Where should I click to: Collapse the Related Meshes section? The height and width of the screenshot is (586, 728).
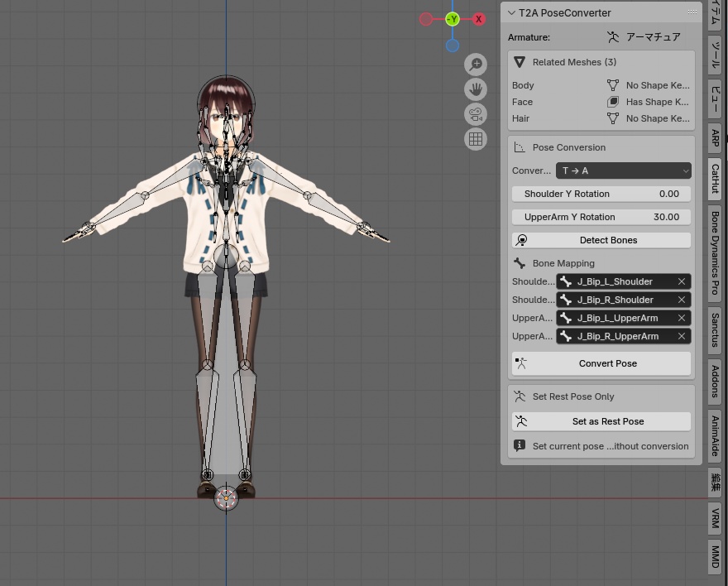coord(520,61)
